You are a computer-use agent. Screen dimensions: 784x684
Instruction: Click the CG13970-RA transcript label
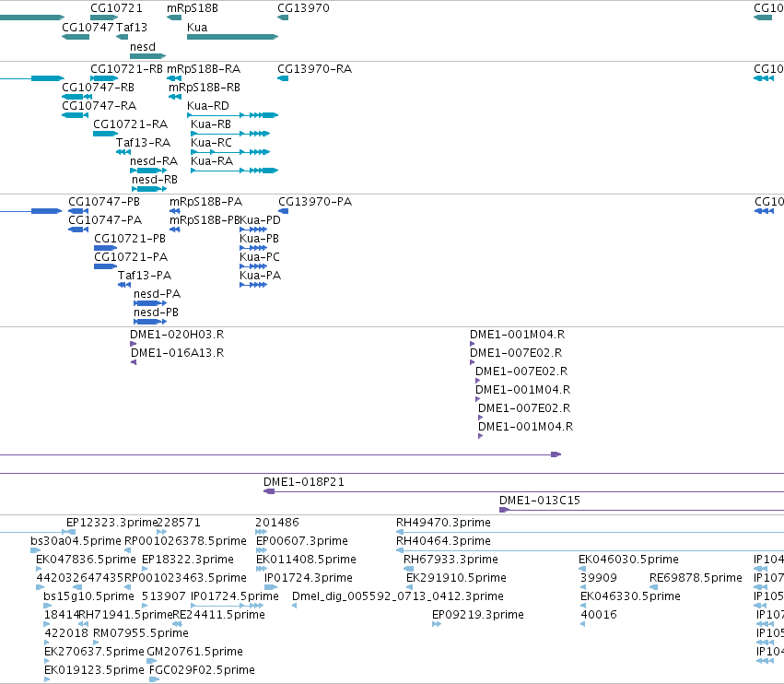(x=314, y=68)
